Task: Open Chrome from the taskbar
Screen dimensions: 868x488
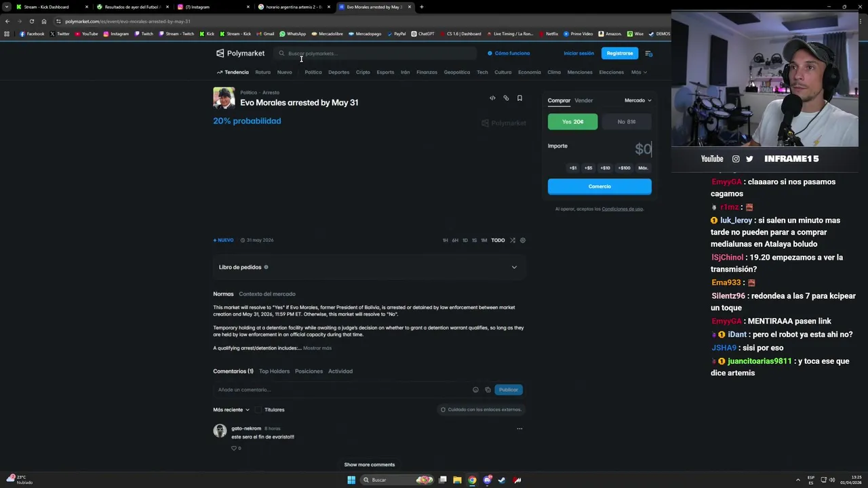Action: [472, 480]
